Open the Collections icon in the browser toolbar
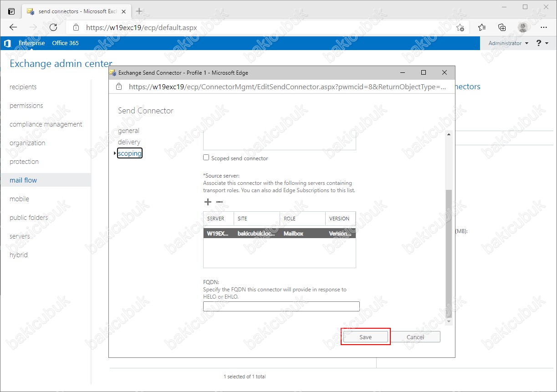Image resolution: width=557 pixels, height=392 pixels. [x=502, y=27]
